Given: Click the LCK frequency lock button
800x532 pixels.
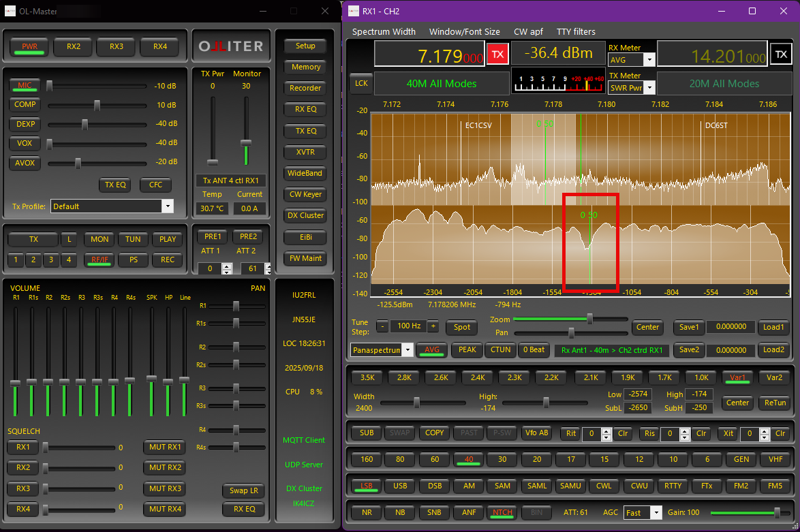Looking at the screenshot, I should [x=360, y=83].
